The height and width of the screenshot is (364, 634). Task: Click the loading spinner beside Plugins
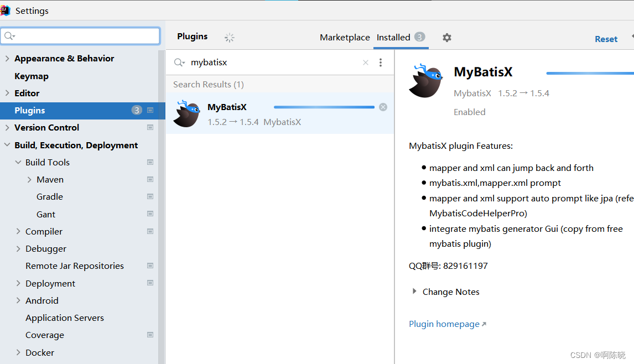coord(229,38)
